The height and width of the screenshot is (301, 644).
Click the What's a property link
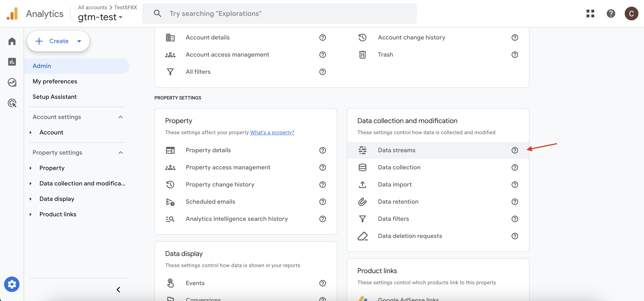coord(272,132)
